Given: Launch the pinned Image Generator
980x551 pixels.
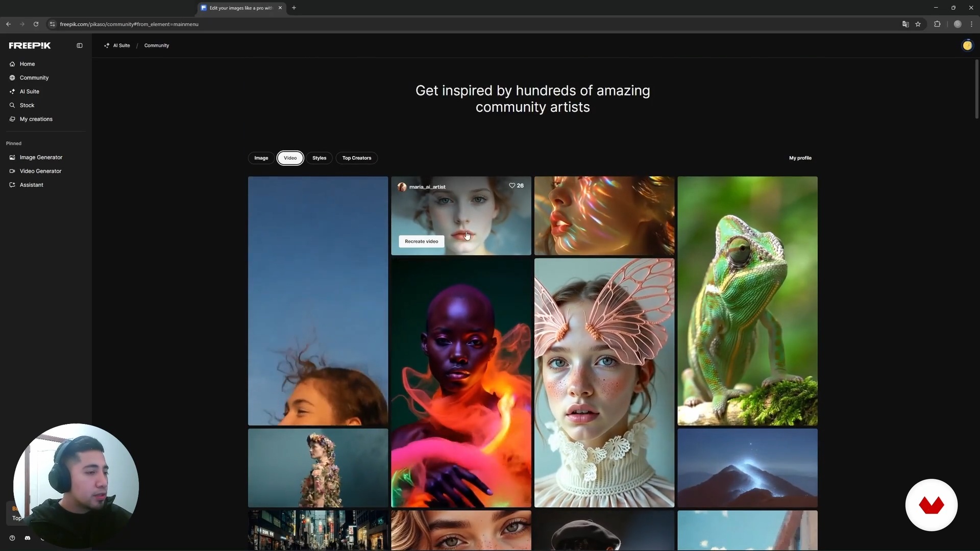Looking at the screenshot, I should [41, 157].
